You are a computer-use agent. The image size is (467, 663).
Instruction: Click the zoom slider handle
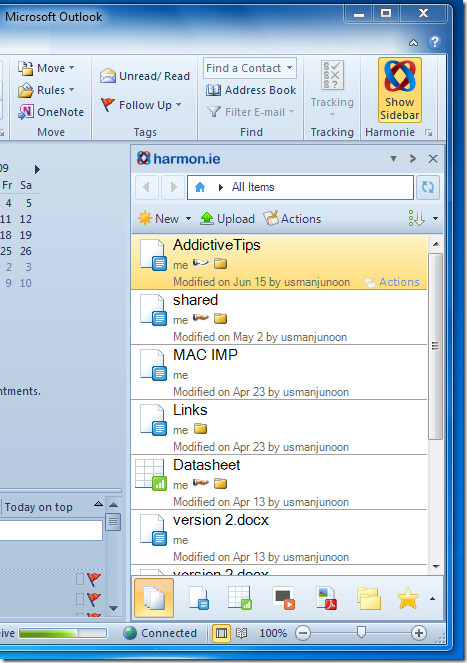(361, 632)
